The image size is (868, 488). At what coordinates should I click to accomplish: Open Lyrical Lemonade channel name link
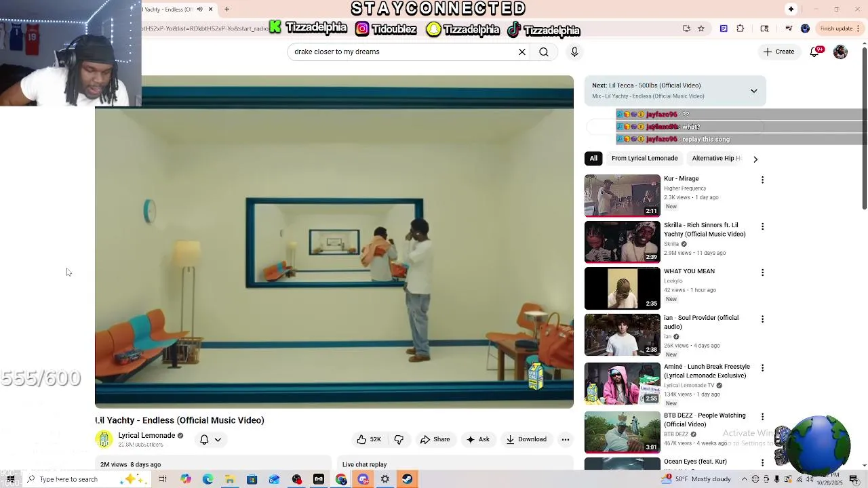146,435
